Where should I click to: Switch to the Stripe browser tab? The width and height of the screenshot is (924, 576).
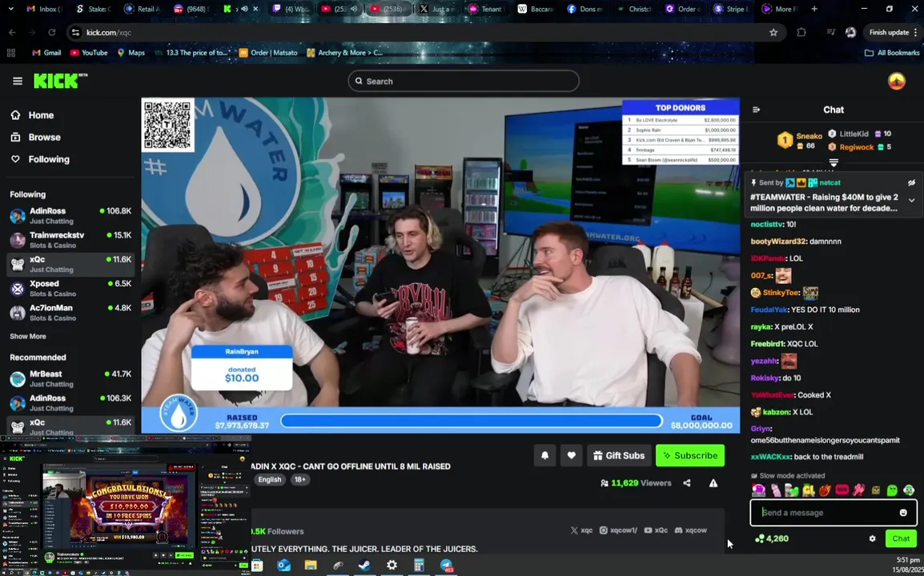[x=731, y=9]
